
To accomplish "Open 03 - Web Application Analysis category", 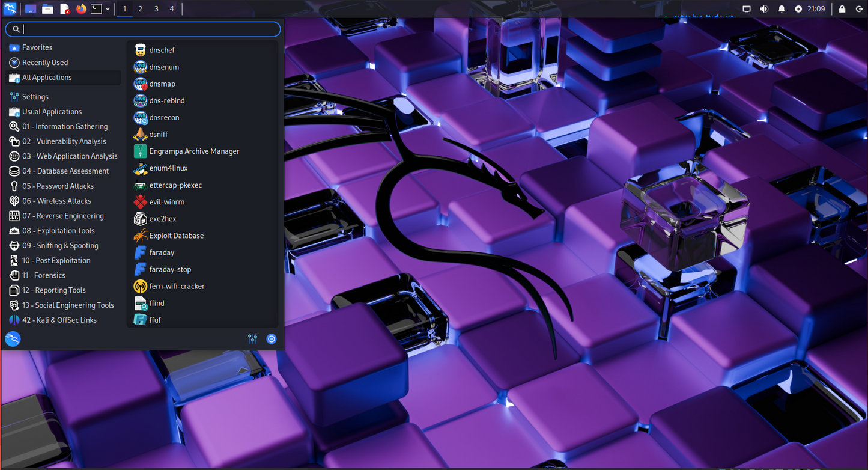I will (x=63, y=156).
